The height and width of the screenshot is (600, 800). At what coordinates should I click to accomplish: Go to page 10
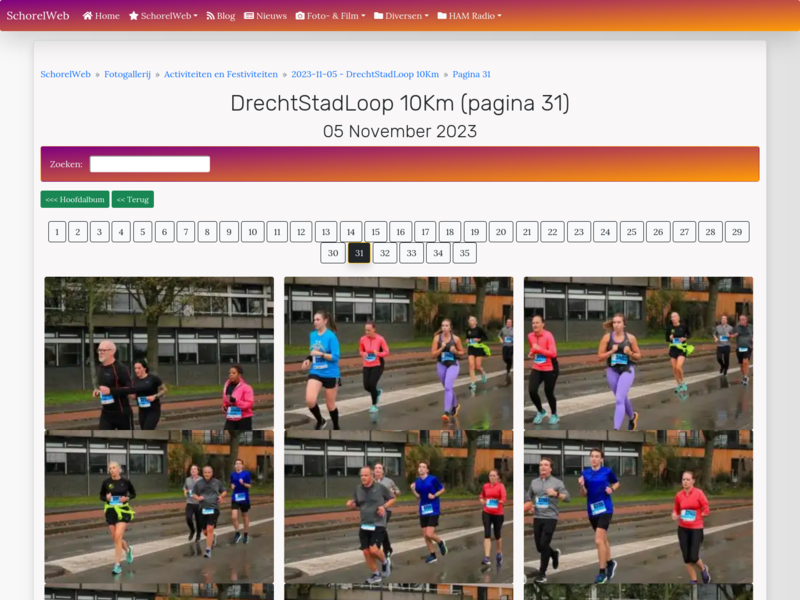click(x=253, y=232)
